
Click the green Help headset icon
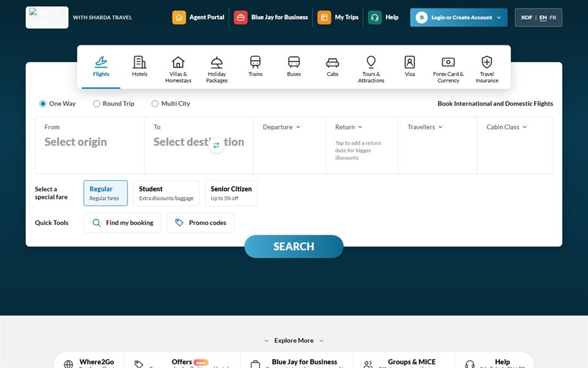click(375, 17)
